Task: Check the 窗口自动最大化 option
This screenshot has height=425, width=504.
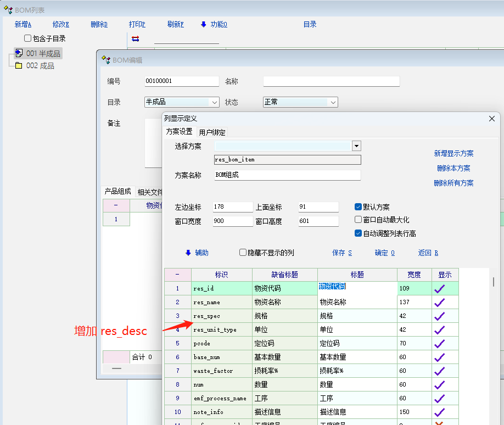Action: [x=359, y=220]
